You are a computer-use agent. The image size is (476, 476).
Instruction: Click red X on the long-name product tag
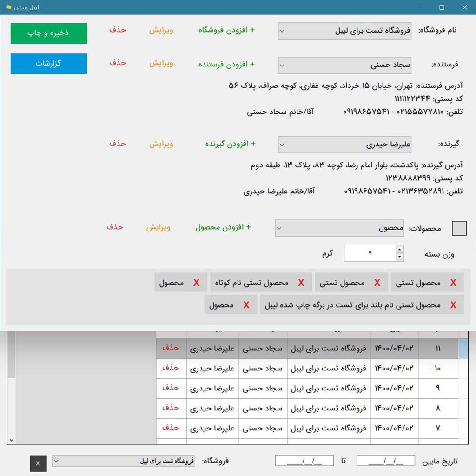(453, 305)
